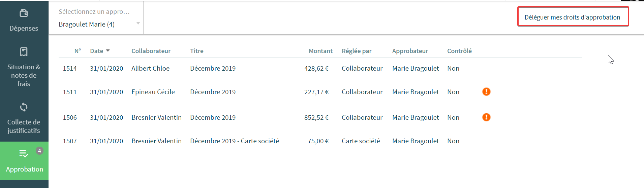Click Déléguer mes droits d'approbation link

[572, 17]
